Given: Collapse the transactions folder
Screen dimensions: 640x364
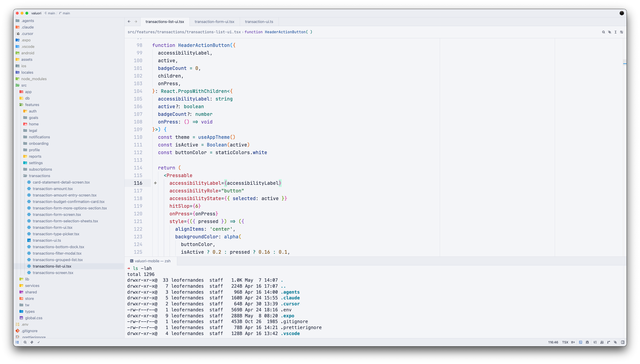Looking at the screenshot, I should 39,176.
